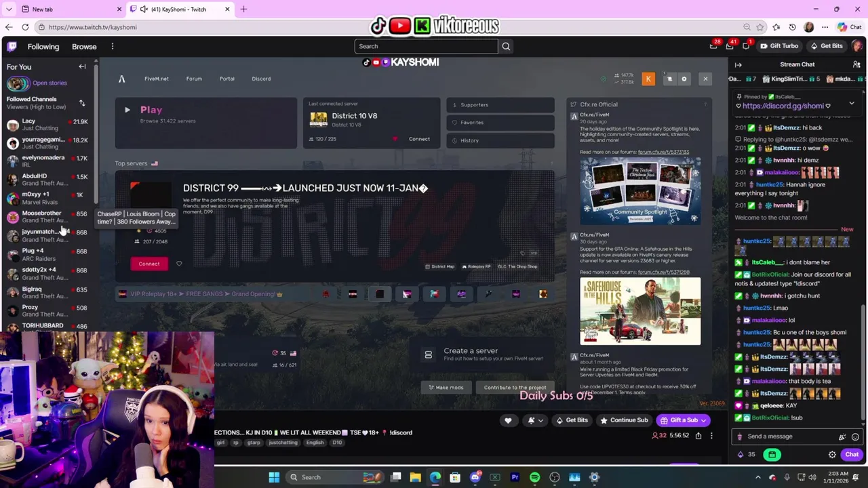Open the browser tab list chevron
Image resolution: width=868 pixels, height=488 pixels.
[x=9, y=9]
